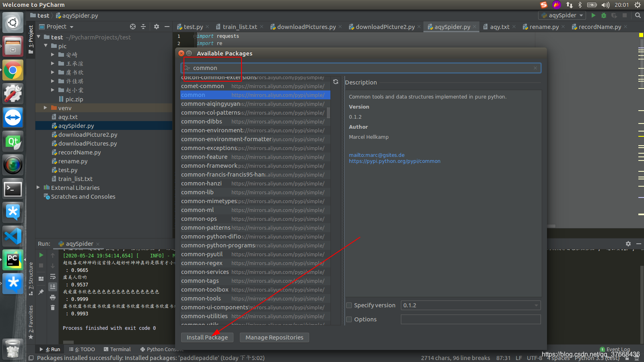Open the TODO tool window tab

pos(82,350)
